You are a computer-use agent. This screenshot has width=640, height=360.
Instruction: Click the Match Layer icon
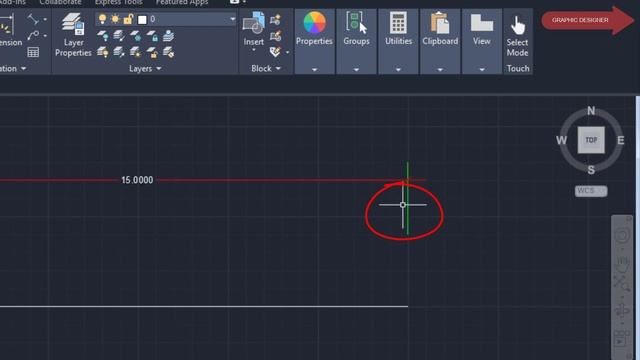[x=168, y=52]
